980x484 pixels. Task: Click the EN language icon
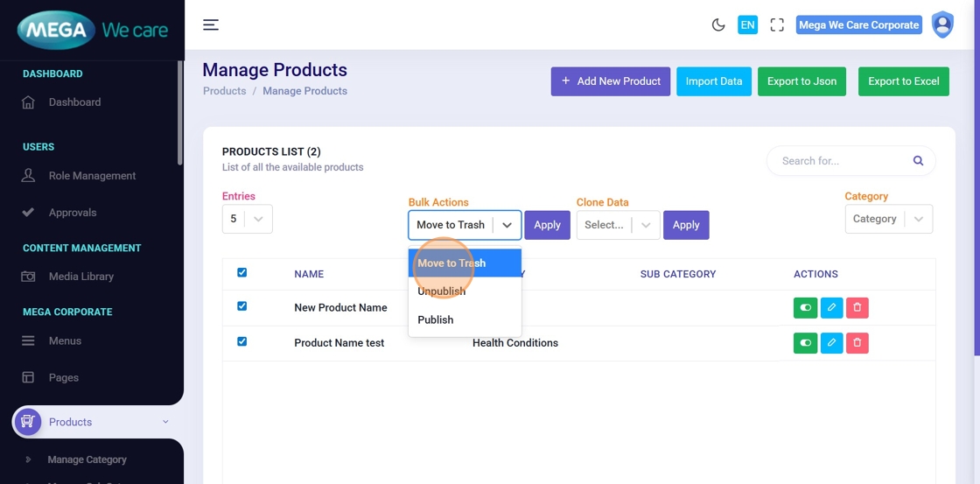pyautogui.click(x=747, y=25)
